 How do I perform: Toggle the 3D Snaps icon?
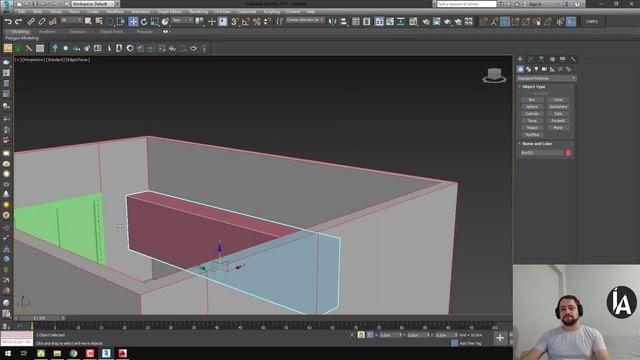(235, 22)
